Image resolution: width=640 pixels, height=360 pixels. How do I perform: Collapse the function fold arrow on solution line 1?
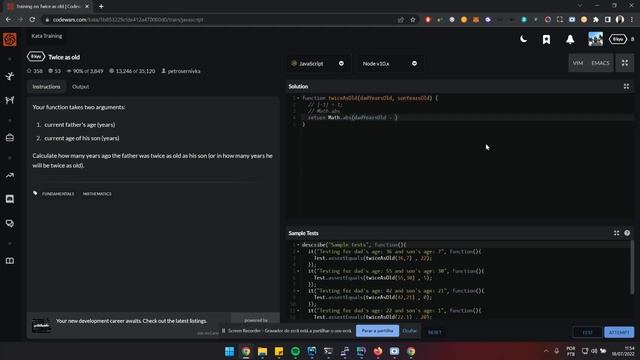[x=298, y=98]
